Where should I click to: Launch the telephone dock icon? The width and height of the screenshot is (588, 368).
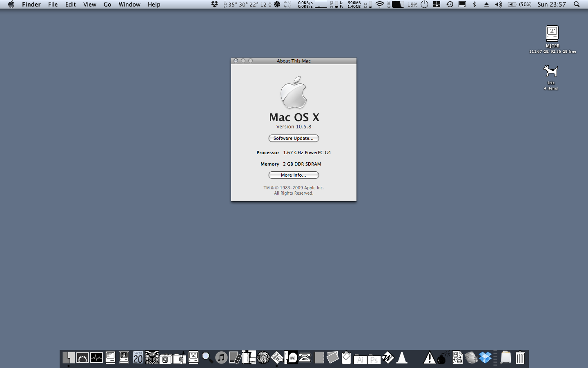pos(305,358)
